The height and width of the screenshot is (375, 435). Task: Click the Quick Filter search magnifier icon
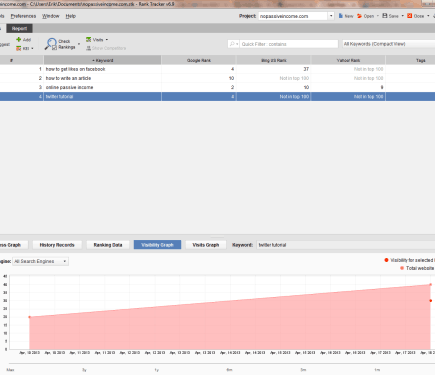coord(232,44)
